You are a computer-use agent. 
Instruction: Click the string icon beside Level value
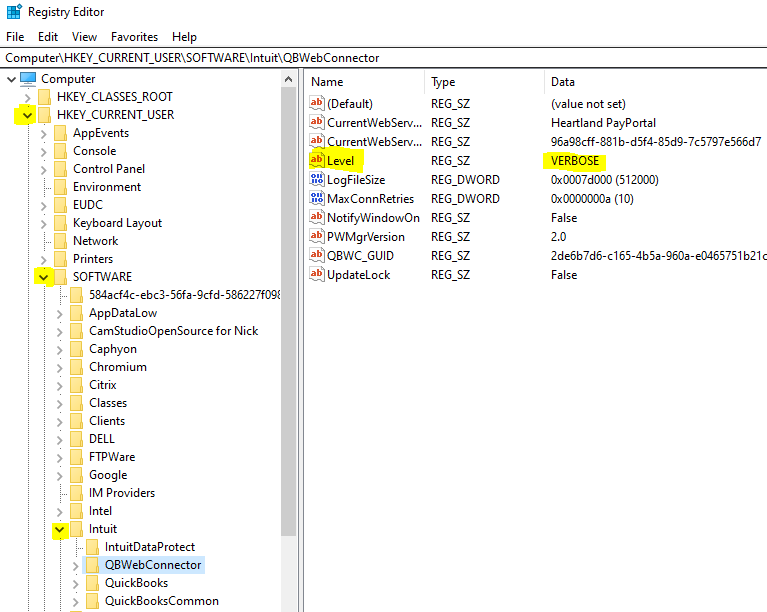tap(317, 160)
